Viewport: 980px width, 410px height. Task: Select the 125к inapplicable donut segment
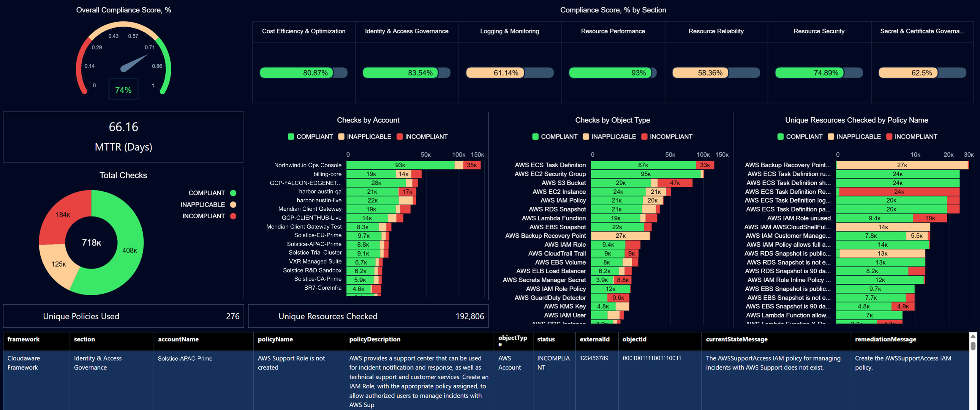click(59, 264)
